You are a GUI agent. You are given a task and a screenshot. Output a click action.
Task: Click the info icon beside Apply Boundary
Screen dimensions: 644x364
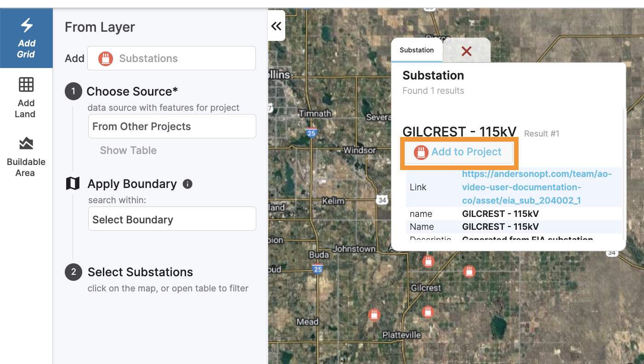click(x=187, y=184)
